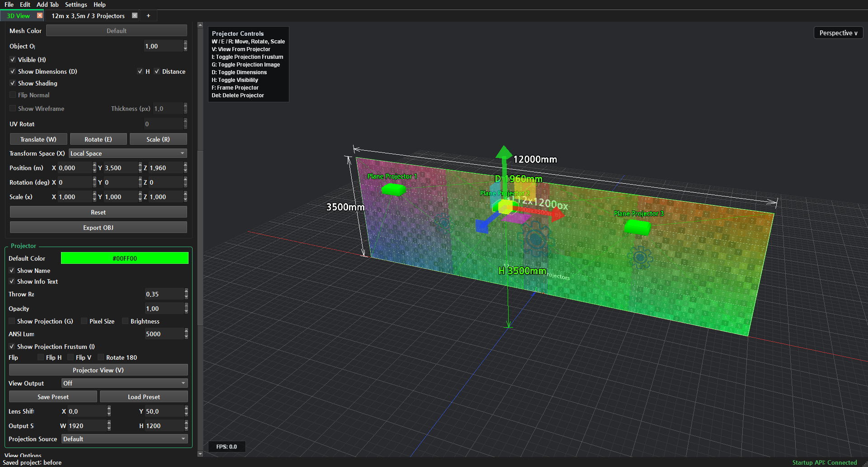Viewport: 868px width, 467px height.
Task: Click the Output Size W input field
Action: click(x=87, y=426)
